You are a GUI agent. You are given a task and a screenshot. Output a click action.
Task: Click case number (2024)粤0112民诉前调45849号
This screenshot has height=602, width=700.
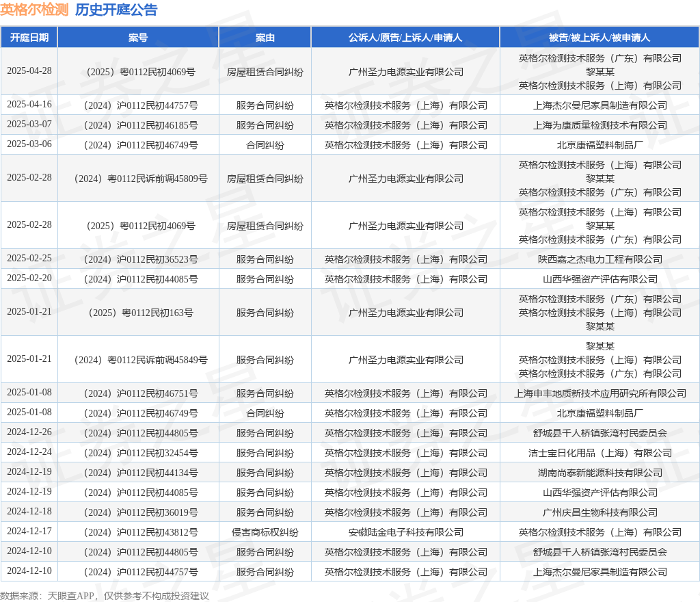(x=141, y=360)
